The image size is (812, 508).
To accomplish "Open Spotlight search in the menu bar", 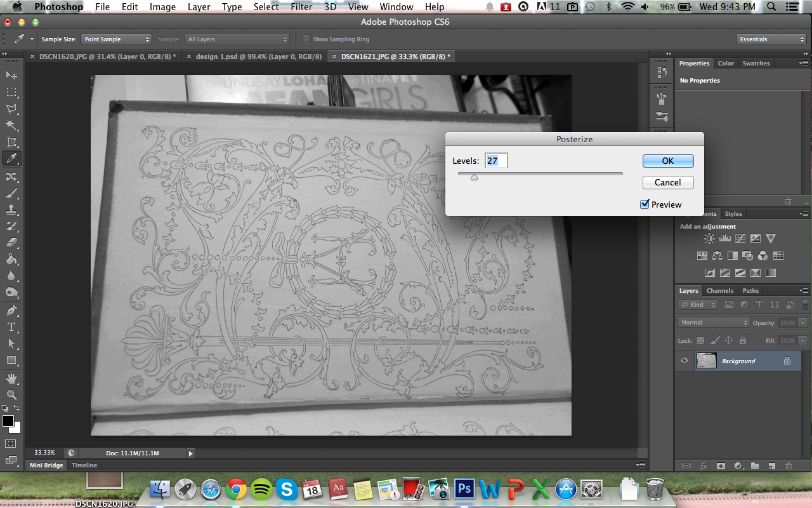I will click(771, 7).
